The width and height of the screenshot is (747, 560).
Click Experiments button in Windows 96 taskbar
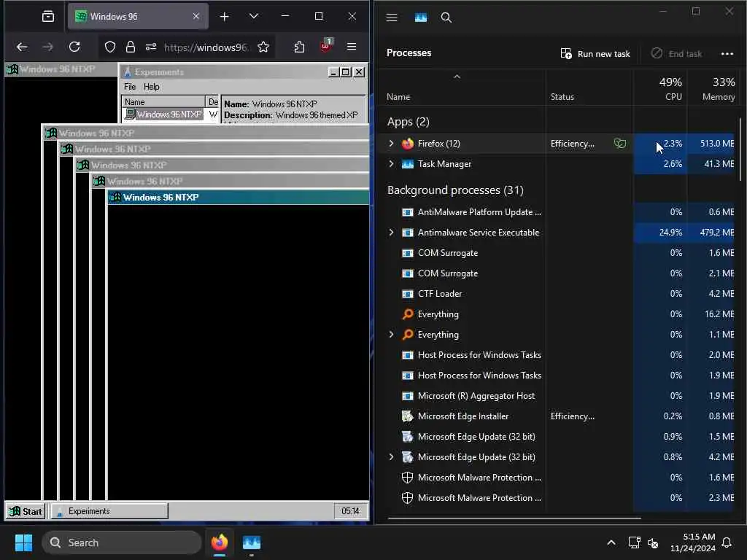[109, 511]
